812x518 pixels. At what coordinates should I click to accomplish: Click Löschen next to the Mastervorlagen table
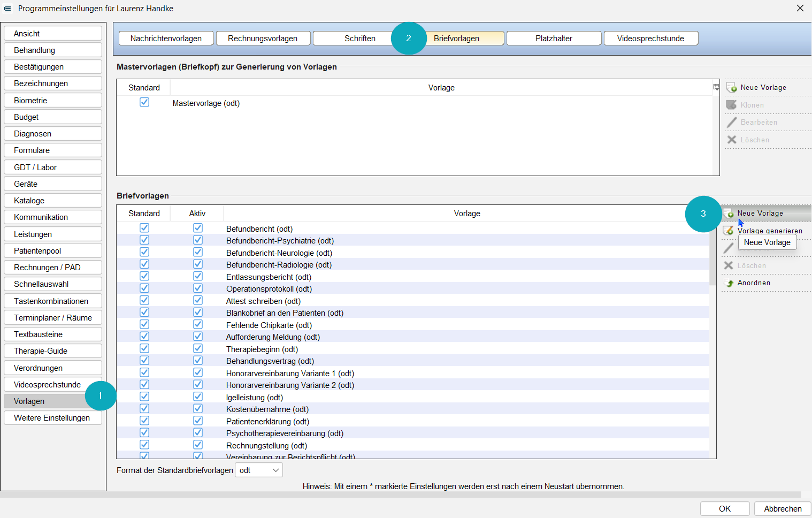point(755,140)
